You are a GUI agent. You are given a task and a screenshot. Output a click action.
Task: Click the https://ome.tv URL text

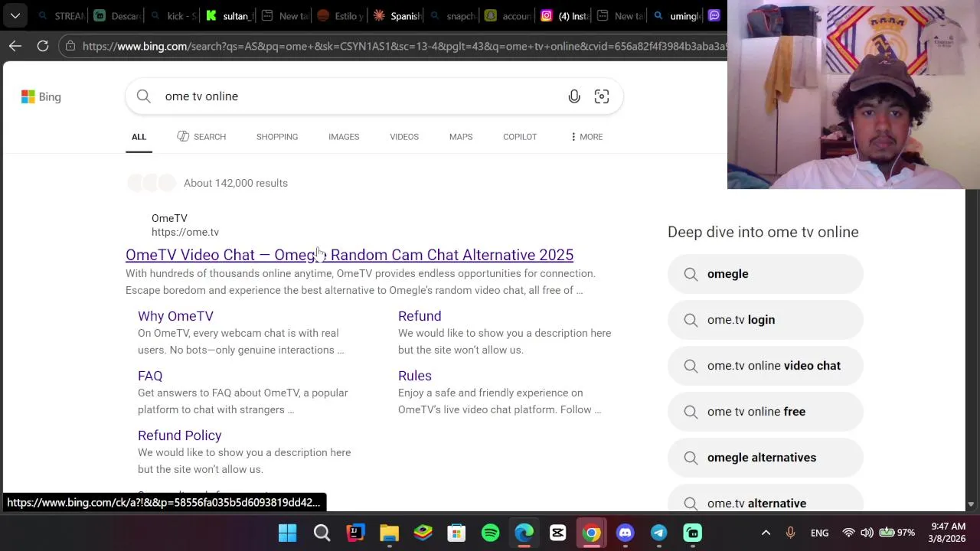coord(185,232)
